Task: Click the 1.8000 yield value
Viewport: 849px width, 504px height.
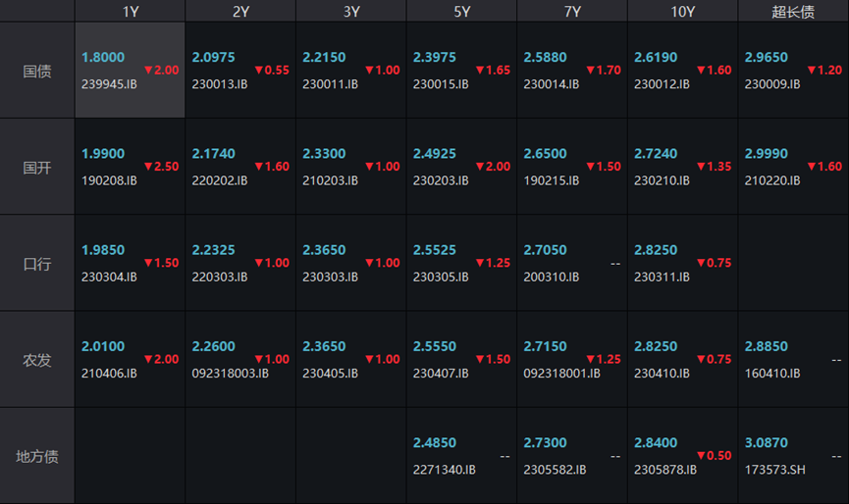Action: pyautogui.click(x=103, y=58)
